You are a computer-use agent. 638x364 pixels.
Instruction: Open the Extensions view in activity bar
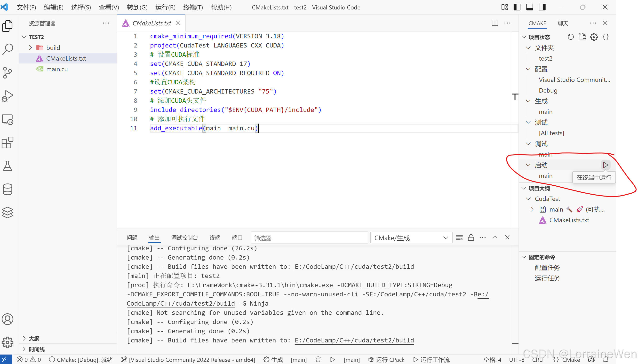8,143
